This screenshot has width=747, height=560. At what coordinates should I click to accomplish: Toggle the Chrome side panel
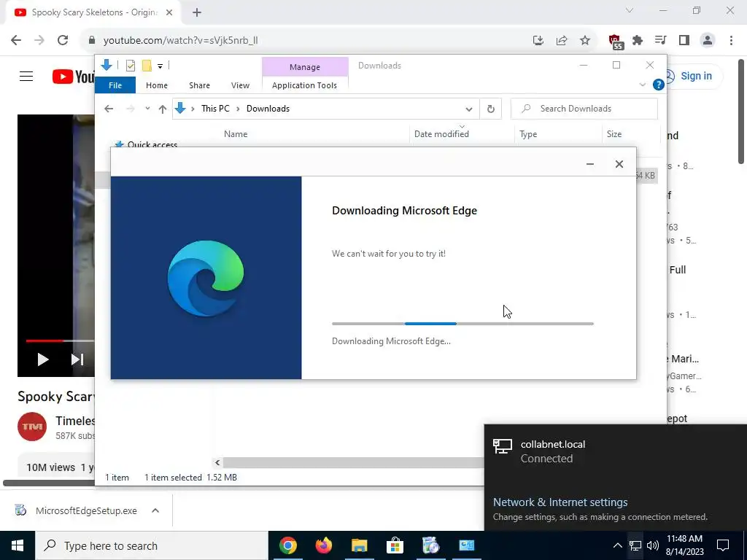pyautogui.click(x=684, y=41)
